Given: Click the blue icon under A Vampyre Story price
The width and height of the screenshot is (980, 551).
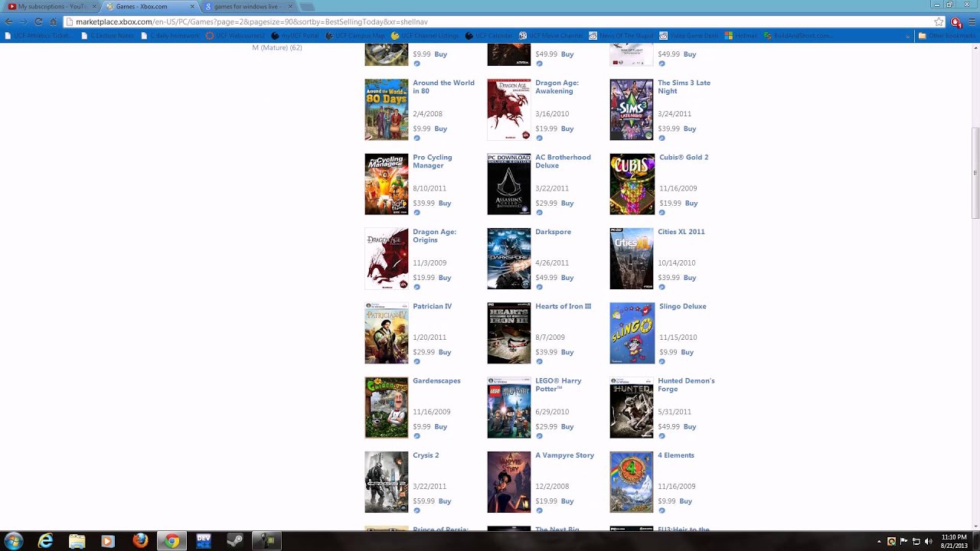Looking at the screenshot, I should click(539, 510).
